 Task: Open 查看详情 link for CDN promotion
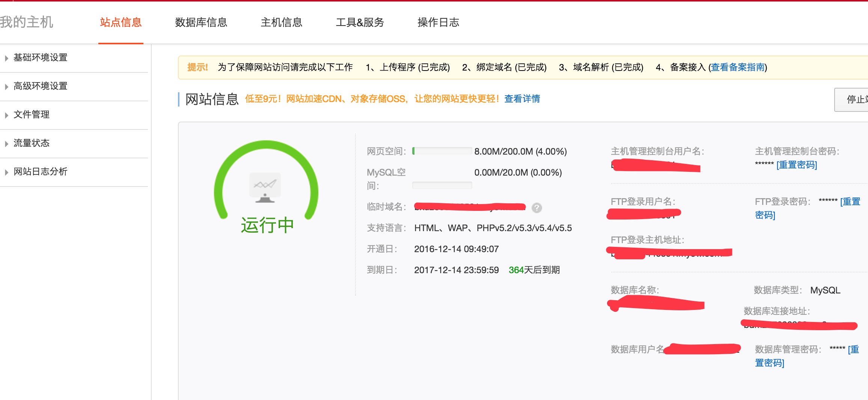click(x=522, y=99)
